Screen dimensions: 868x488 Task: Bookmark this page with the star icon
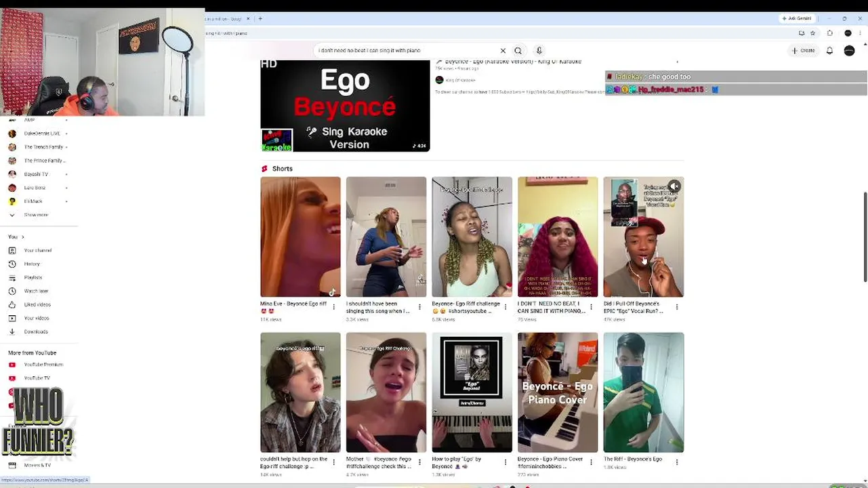click(812, 33)
